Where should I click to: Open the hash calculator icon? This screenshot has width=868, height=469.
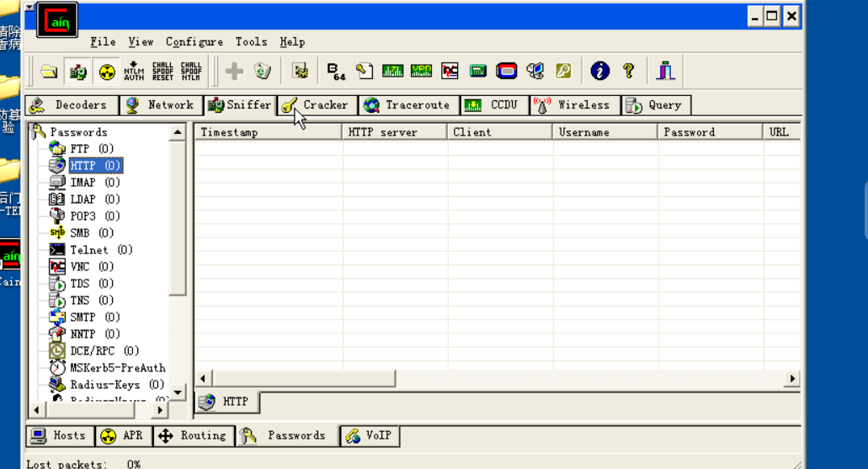(x=477, y=71)
